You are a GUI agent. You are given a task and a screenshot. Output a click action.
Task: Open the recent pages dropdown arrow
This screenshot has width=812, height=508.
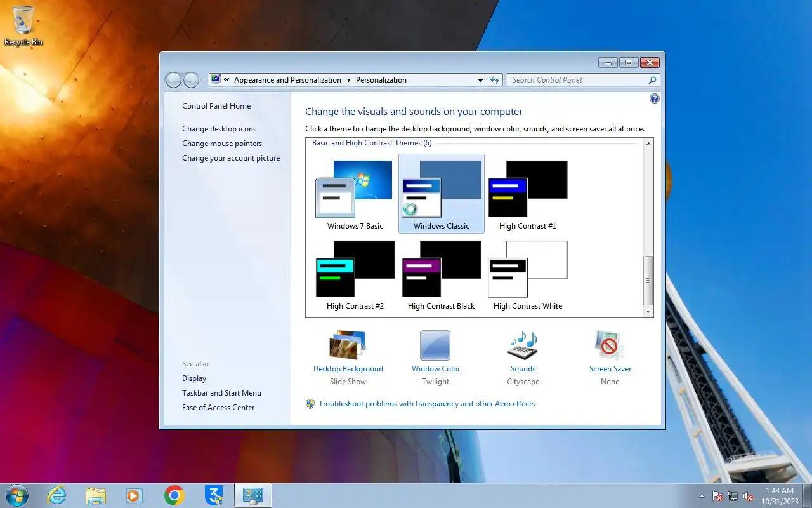coord(204,81)
